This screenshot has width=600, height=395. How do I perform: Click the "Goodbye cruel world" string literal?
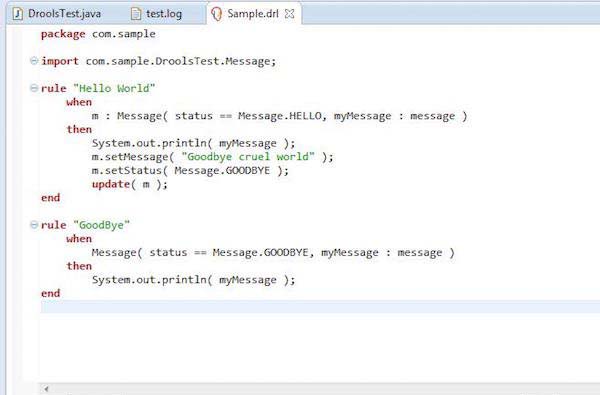[248, 157]
